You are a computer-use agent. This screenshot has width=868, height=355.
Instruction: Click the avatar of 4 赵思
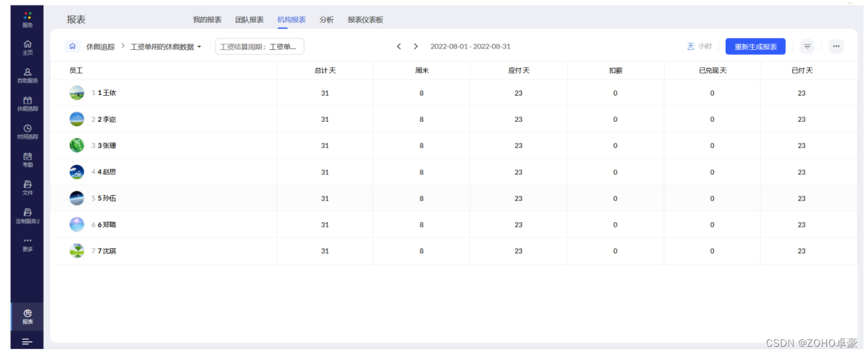click(77, 172)
